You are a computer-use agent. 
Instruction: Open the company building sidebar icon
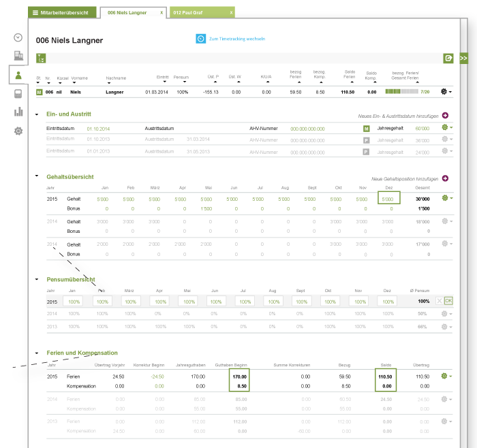[18, 56]
